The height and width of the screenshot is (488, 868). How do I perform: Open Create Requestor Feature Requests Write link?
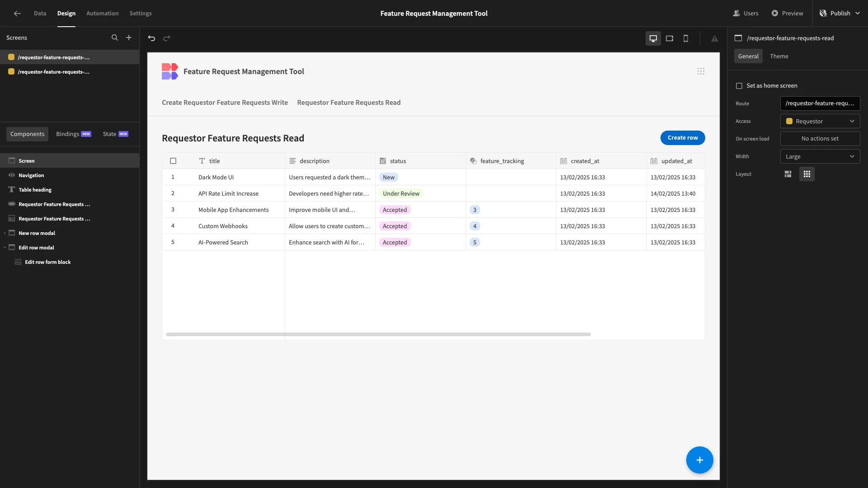click(x=225, y=103)
